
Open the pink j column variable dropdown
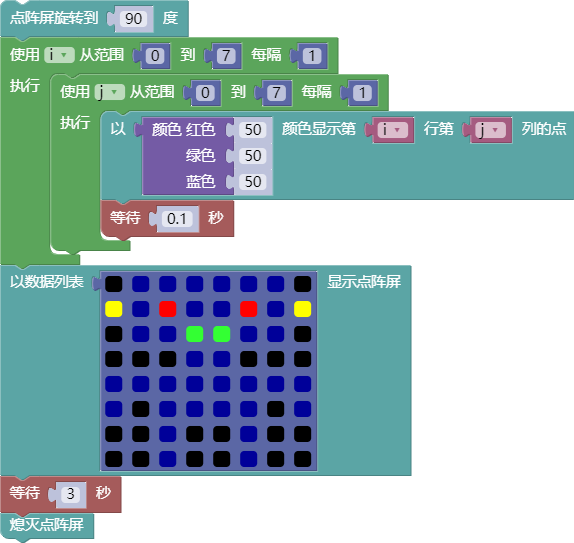click(x=490, y=130)
